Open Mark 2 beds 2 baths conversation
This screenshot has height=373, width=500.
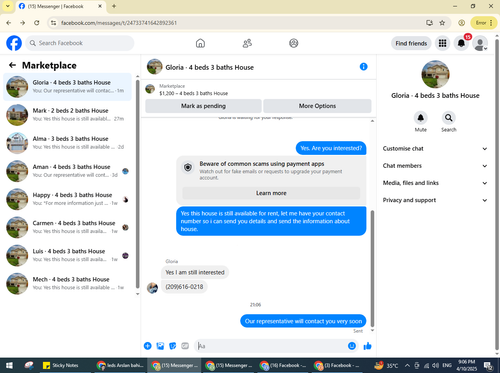click(67, 115)
